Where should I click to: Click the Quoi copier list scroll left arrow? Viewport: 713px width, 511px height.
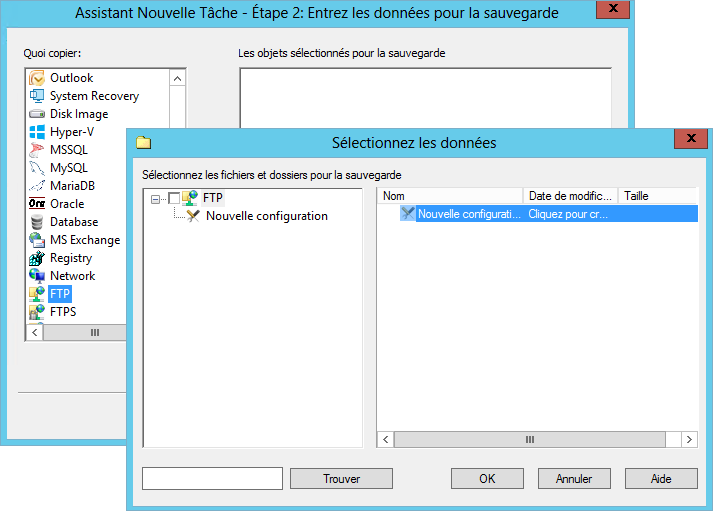[x=35, y=332]
